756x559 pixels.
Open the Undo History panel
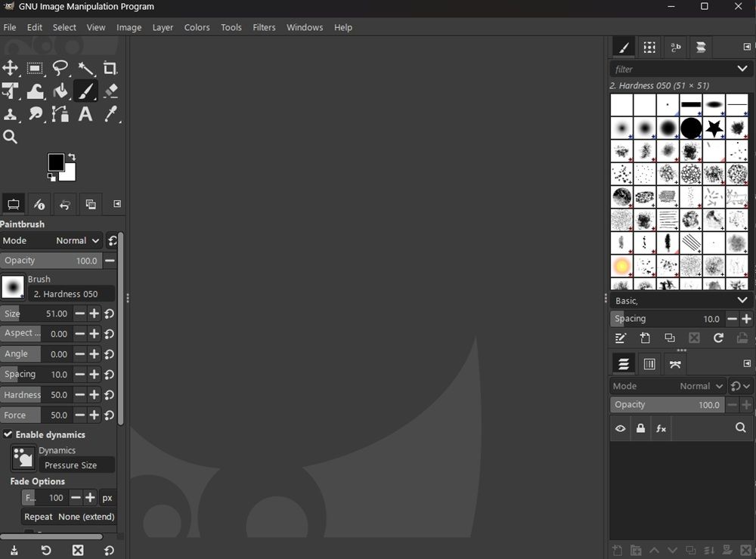pos(64,204)
